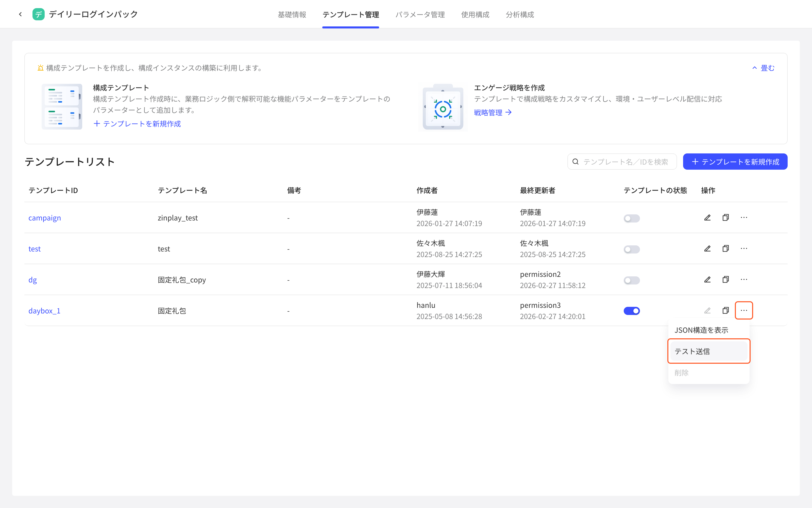Collapse the info panel via 畳む
The image size is (812, 508).
(763, 68)
